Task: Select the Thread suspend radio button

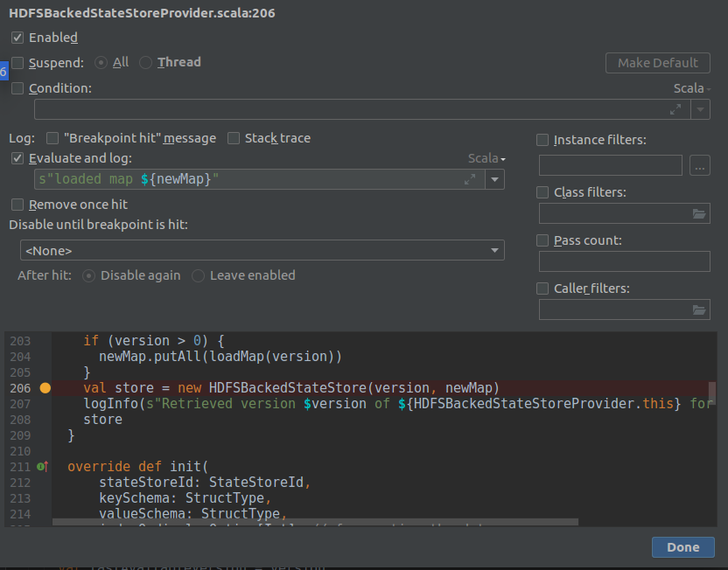Action: tap(145, 63)
